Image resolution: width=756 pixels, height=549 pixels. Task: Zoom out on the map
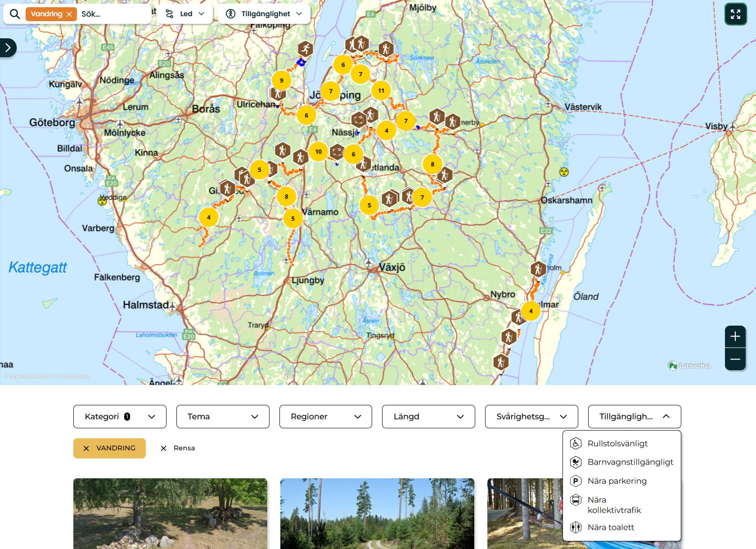[x=735, y=359]
